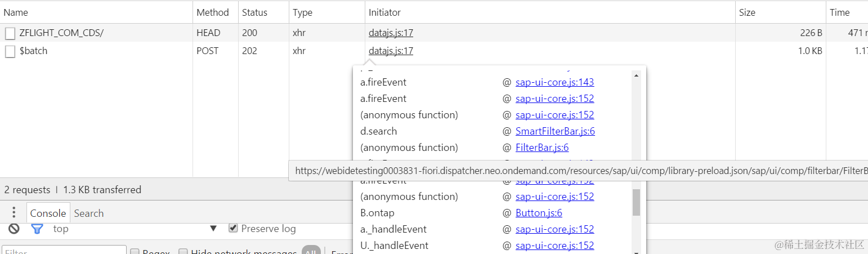The width and height of the screenshot is (868, 254).
Task: Enable the Regex checkbox
Action: click(135, 252)
